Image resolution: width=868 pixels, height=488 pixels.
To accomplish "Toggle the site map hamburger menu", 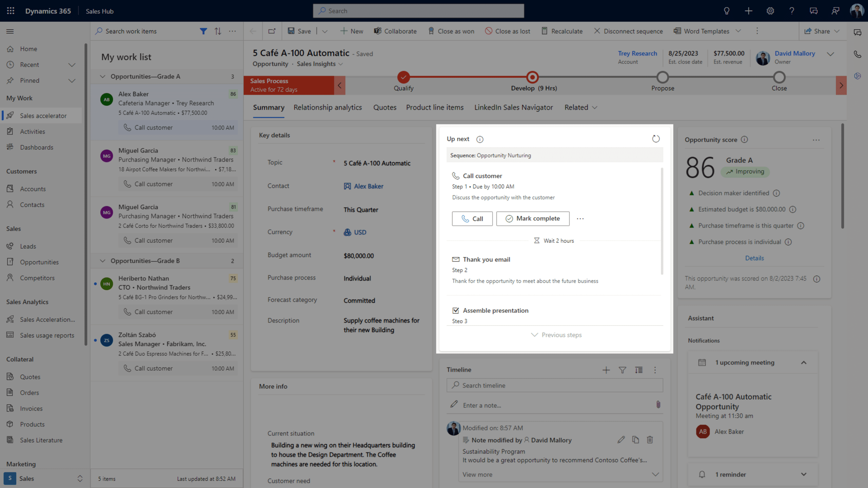I will click(10, 31).
